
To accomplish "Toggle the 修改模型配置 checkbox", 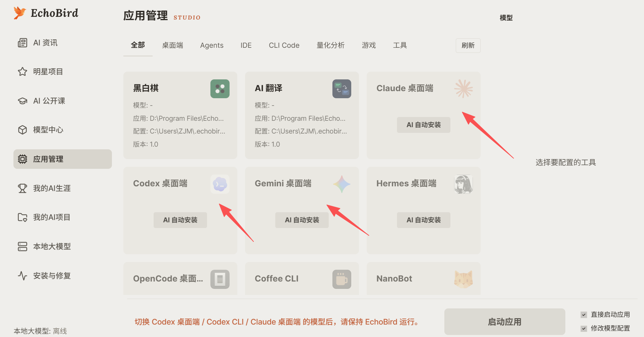I will click(584, 329).
